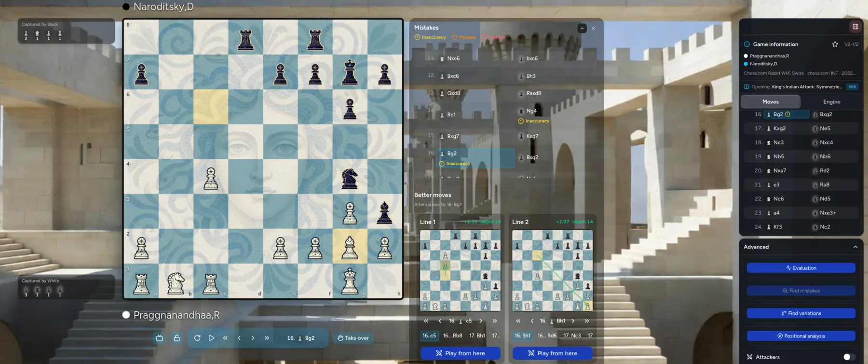Click the Evaluation button

801,268
